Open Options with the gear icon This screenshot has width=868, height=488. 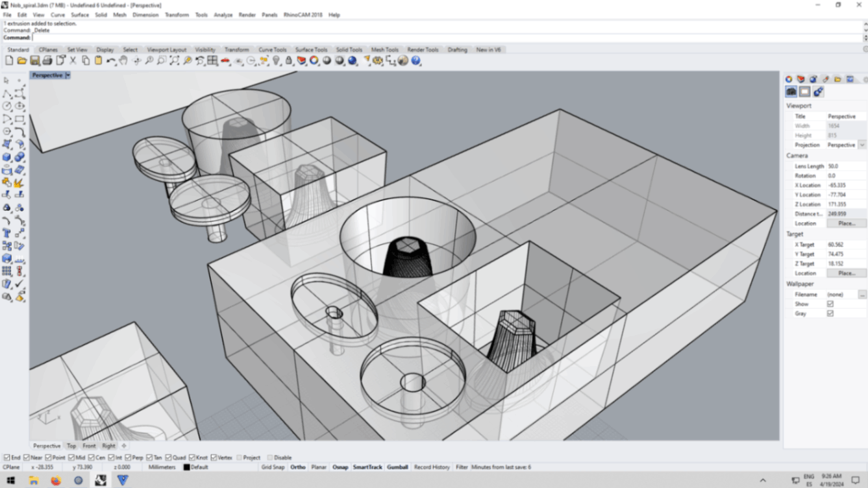[378, 60]
